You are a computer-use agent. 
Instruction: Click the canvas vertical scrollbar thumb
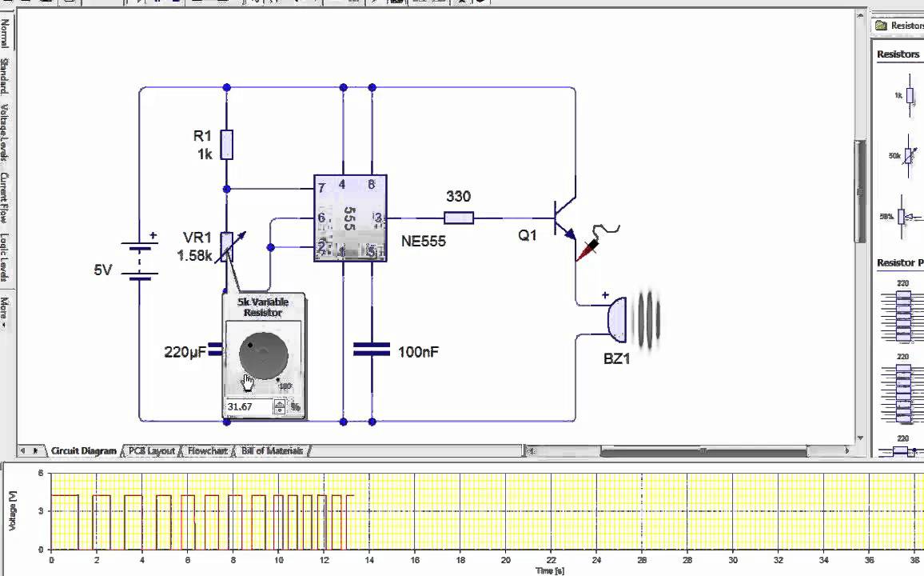click(860, 191)
